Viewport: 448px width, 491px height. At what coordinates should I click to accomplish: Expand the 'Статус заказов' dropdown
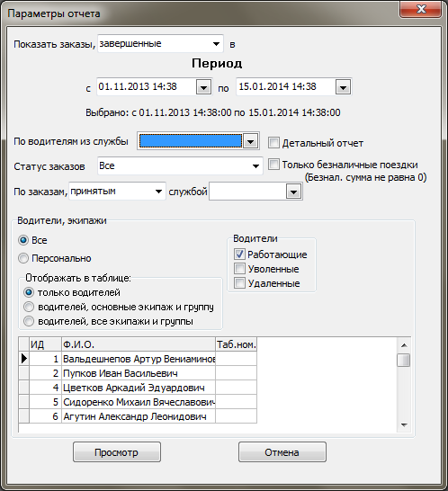pos(256,166)
